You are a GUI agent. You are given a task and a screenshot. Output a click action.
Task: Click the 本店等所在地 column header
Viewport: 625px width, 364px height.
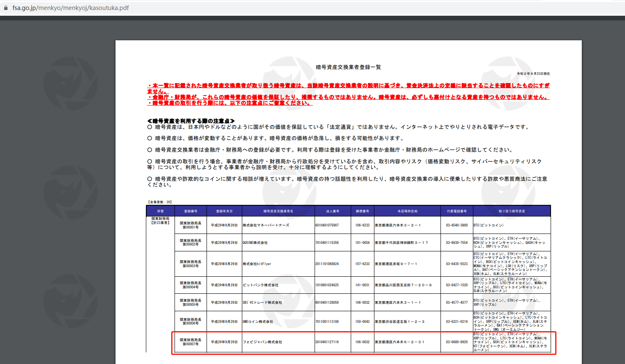click(407, 211)
